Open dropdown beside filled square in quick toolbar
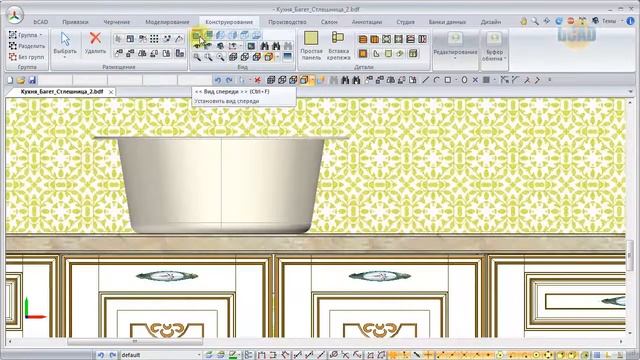 coord(494,80)
